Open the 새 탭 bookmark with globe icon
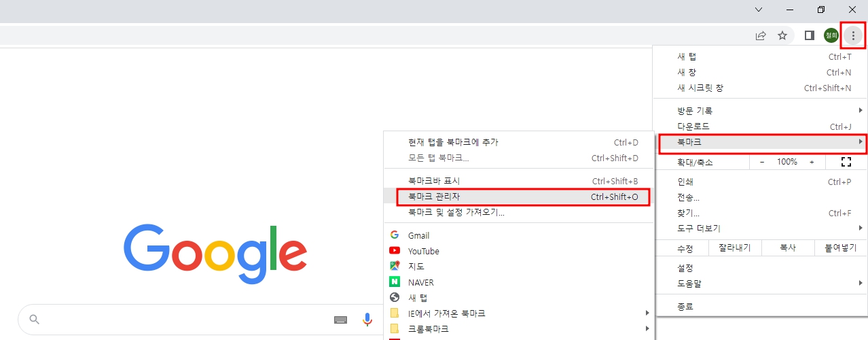This screenshot has width=868, height=340. coord(518,298)
